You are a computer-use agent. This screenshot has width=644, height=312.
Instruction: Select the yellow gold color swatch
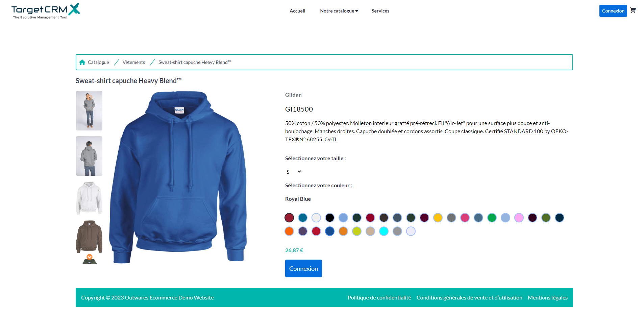pos(438,218)
